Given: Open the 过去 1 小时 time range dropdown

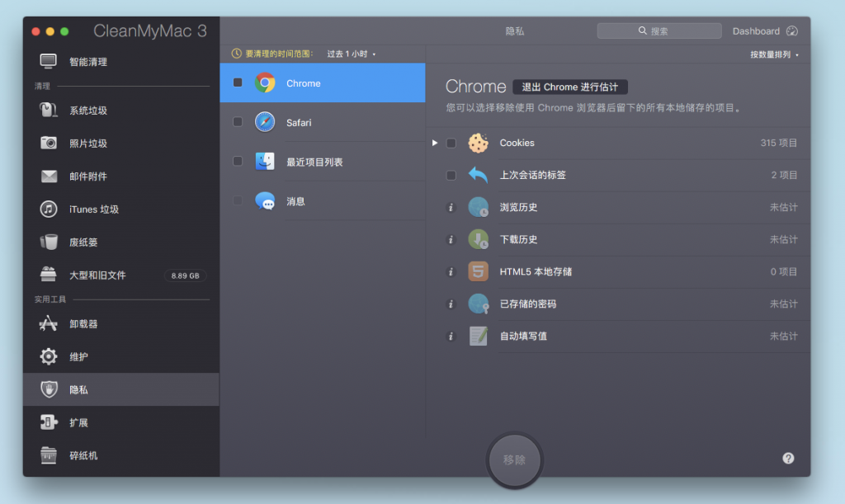Looking at the screenshot, I should tap(352, 54).
